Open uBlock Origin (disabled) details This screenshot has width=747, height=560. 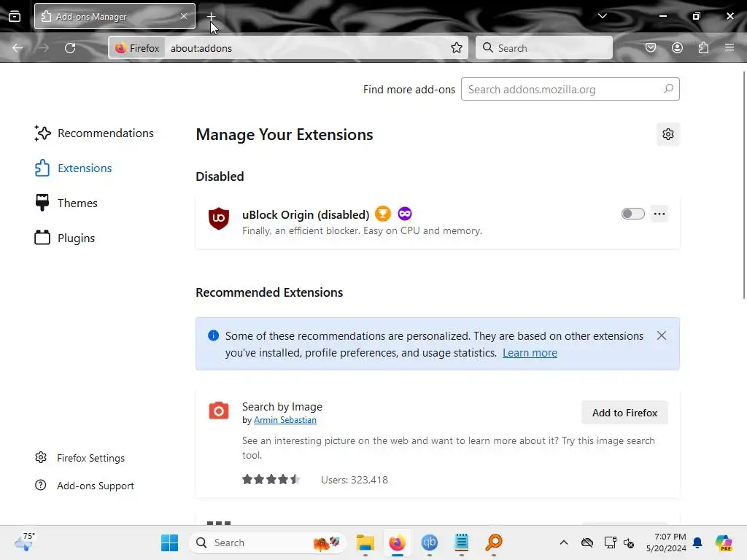pyautogui.click(x=306, y=215)
